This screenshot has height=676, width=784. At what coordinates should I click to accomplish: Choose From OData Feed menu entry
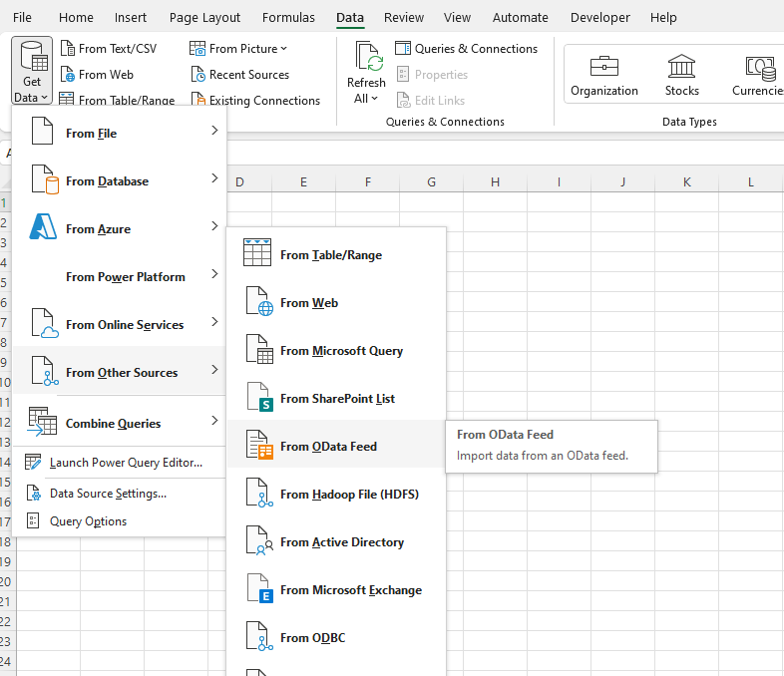click(336, 445)
